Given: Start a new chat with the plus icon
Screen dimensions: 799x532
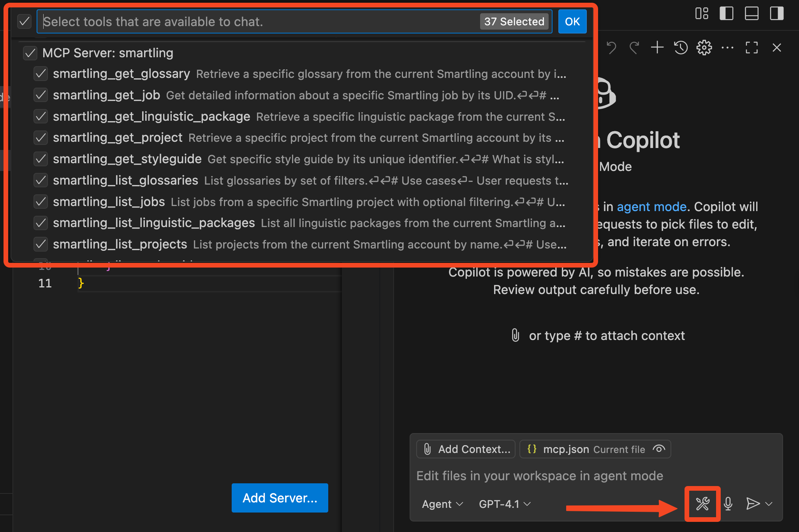Looking at the screenshot, I should point(657,48).
